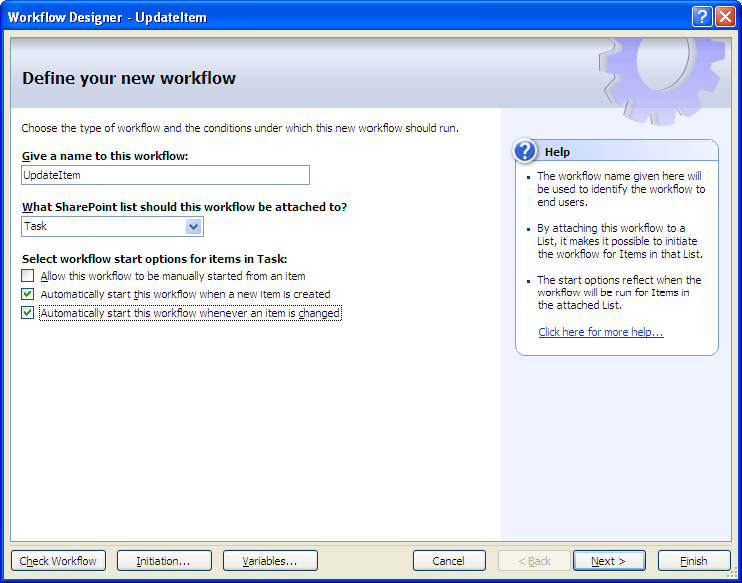Open the 'Click here for more help' link
Viewport: 742px width, 583px height.
(x=601, y=332)
